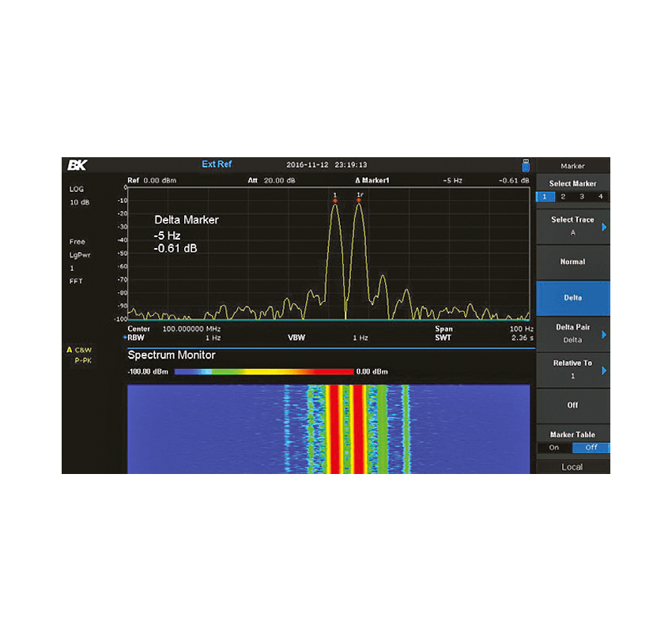This screenshot has width=672, height=632.
Task: Select marker 2 in Select Marker
Action: 563,197
